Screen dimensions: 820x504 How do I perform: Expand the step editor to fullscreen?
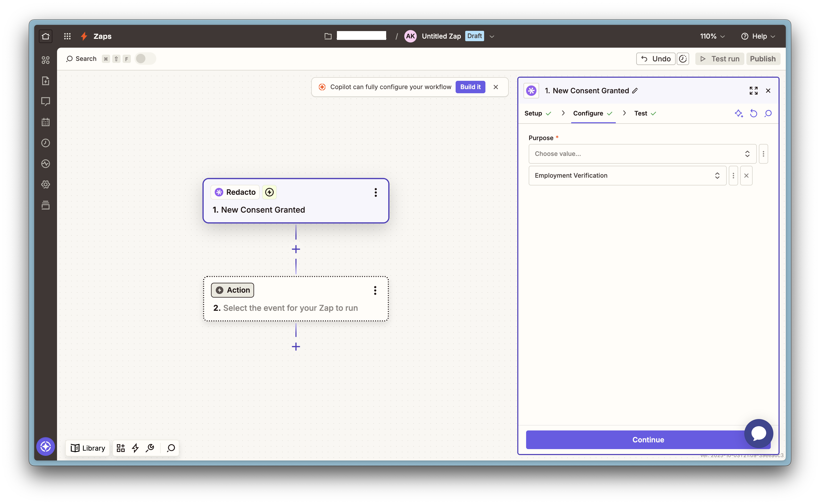(753, 91)
